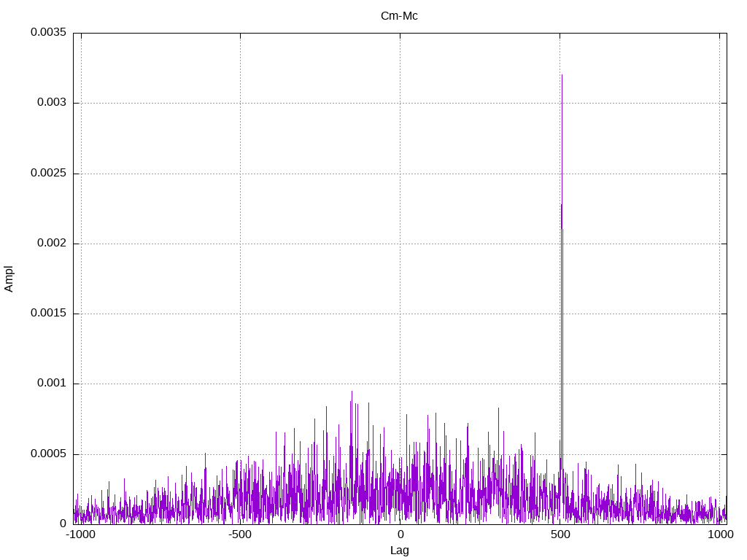Click the 0.0005 y-axis tick label
This screenshot has height=560, width=747.
pyautogui.click(x=48, y=454)
